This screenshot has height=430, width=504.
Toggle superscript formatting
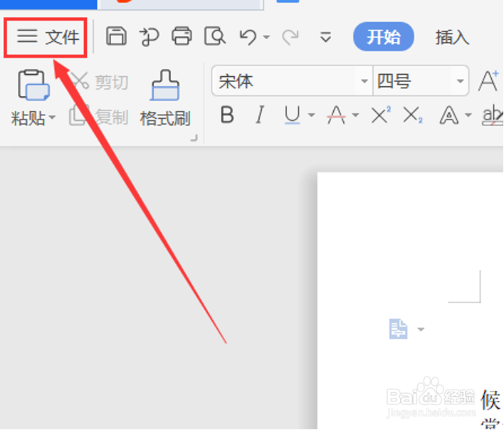382,115
